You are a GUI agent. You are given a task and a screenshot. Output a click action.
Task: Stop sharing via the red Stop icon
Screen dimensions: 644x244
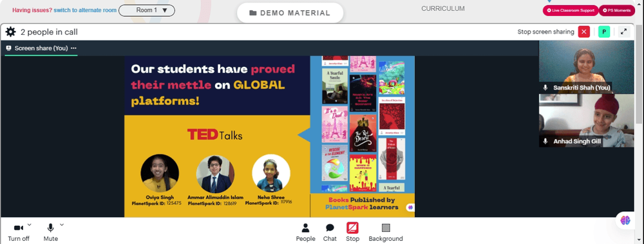tap(352, 232)
